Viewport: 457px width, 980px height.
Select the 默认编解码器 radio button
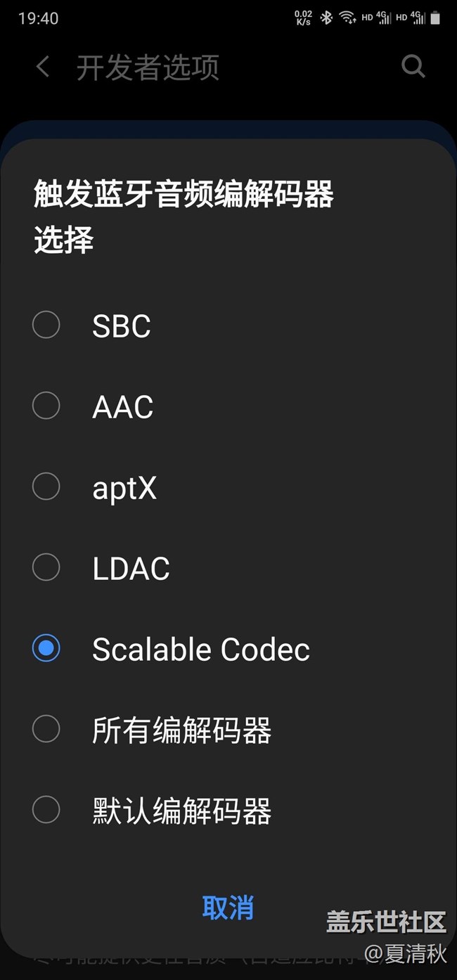(46, 810)
